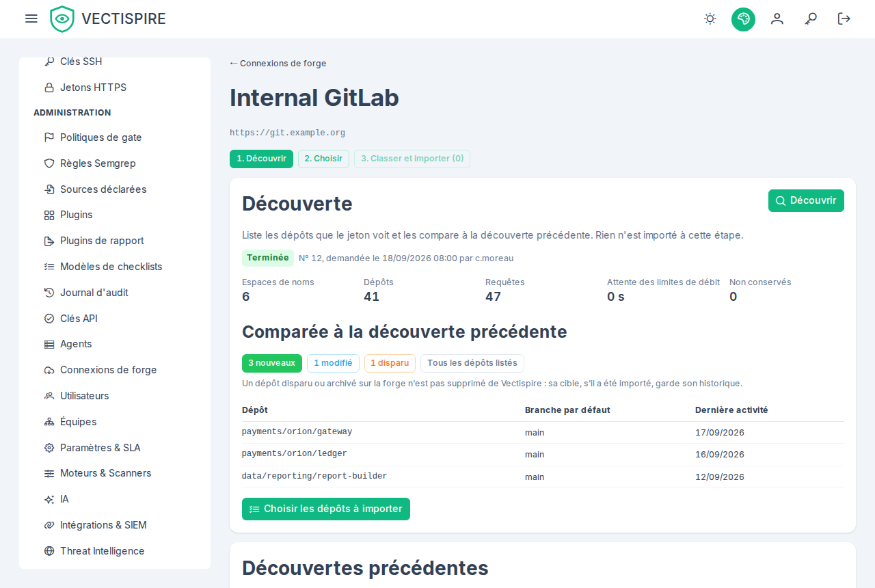Open the user profile icon
This screenshot has height=588, width=875.
click(x=777, y=18)
